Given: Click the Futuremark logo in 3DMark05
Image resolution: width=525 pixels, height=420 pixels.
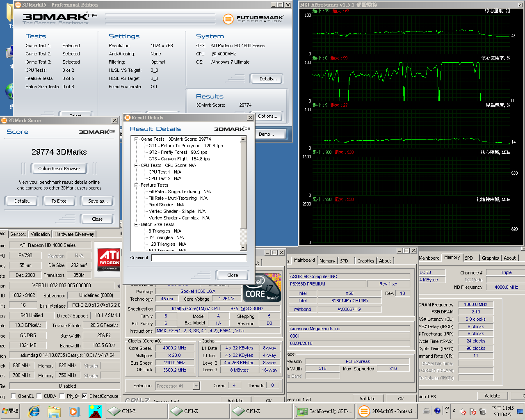Looking at the screenshot, I should click(253, 19).
